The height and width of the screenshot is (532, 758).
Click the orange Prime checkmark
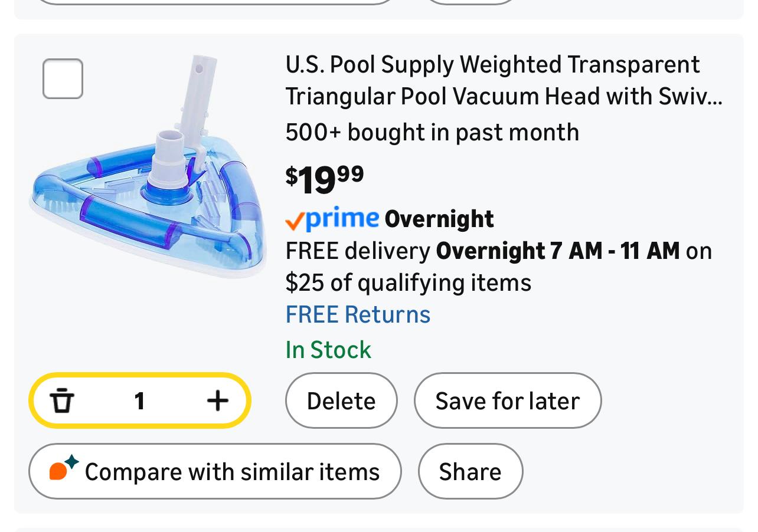click(295, 221)
